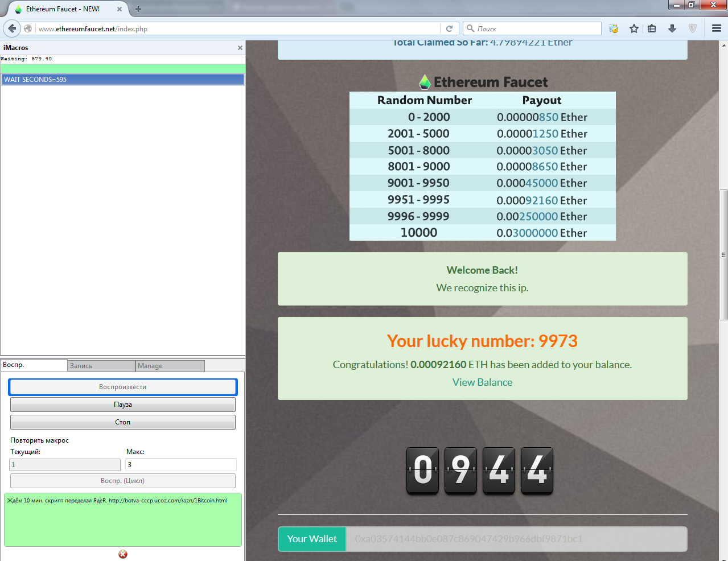
Task: Open a new browser tab
Action: (x=138, y=9)
